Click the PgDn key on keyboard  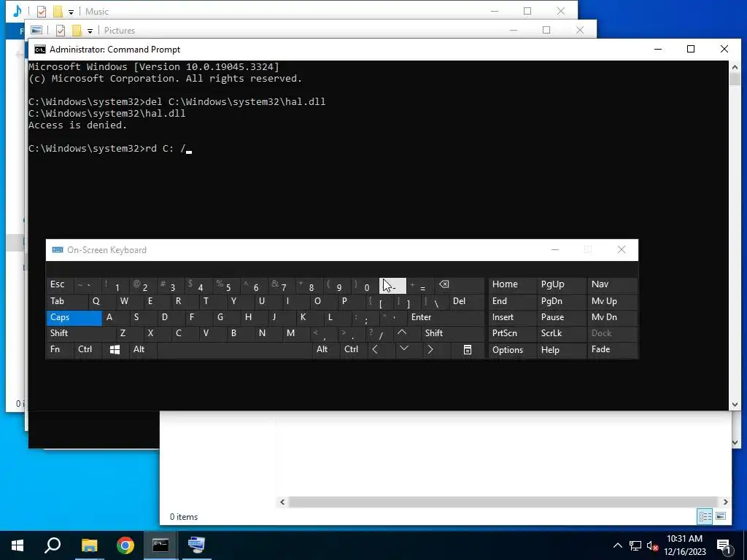click(x=561, y=301)
